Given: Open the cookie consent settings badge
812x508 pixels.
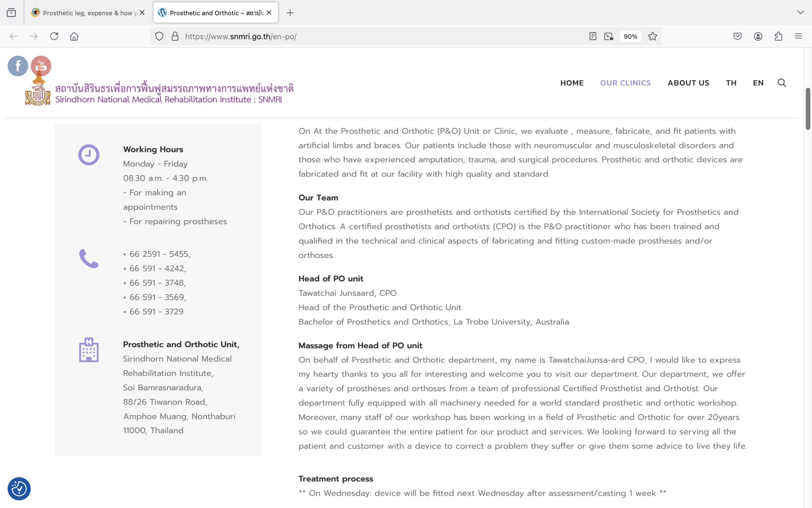Looking at the screenshot, I should click(x=19, y=489).
